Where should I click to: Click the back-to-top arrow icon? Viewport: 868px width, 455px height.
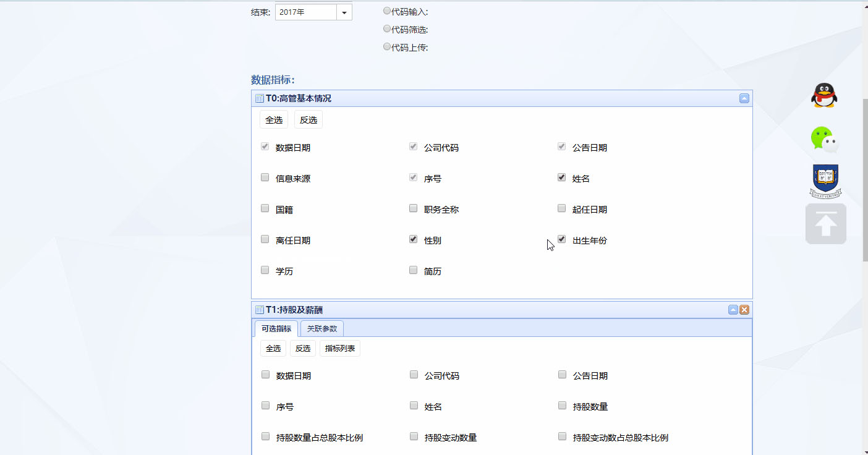click(825, 224)
